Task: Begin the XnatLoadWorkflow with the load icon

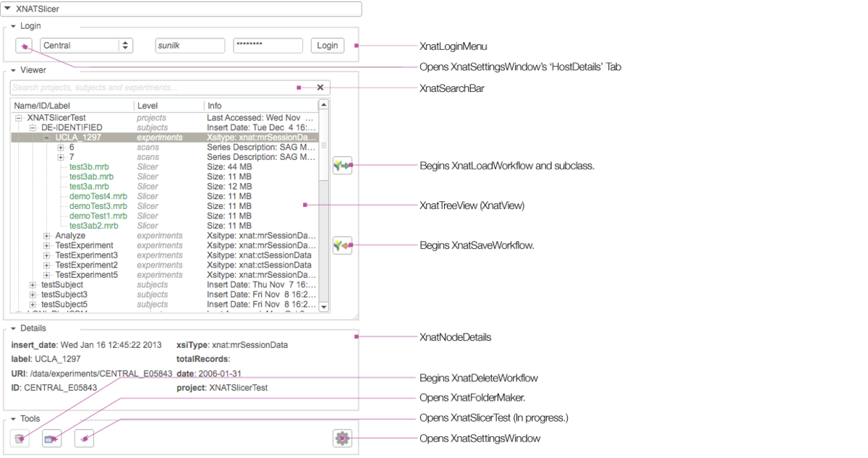Action: (342, 164)
